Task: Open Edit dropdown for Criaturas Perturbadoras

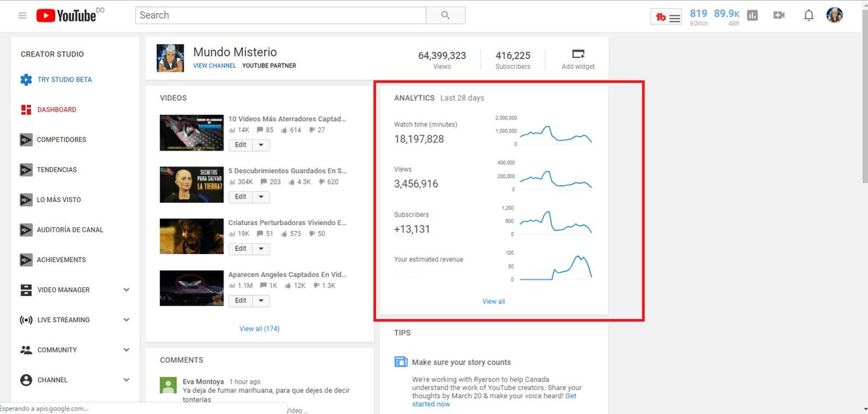Action: click(x=260, y=249)
